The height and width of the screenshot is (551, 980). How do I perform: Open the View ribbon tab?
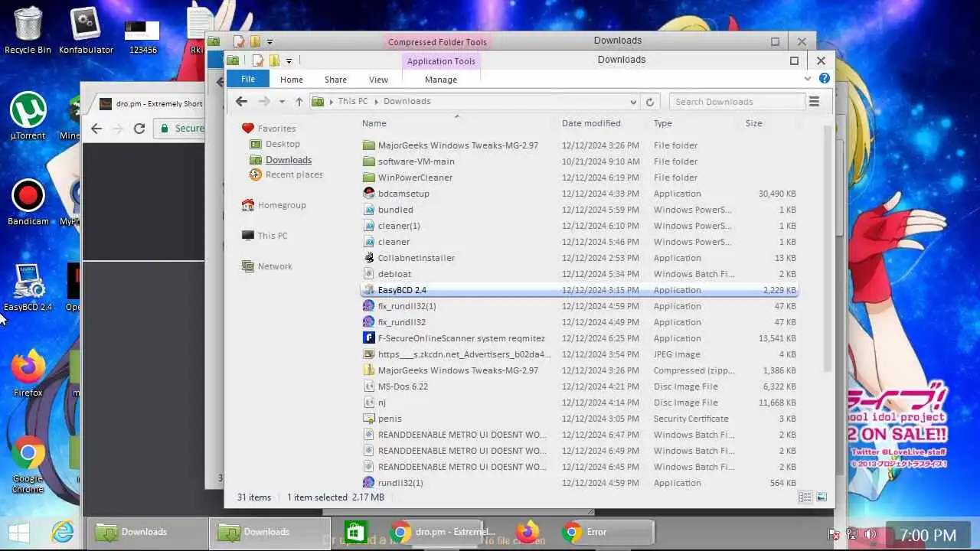378,79
